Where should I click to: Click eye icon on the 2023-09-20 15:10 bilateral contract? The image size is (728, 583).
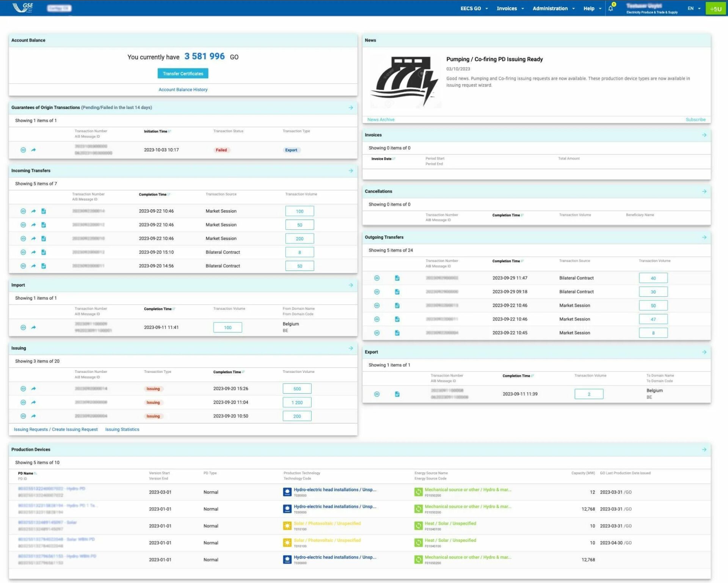point(23,252)
